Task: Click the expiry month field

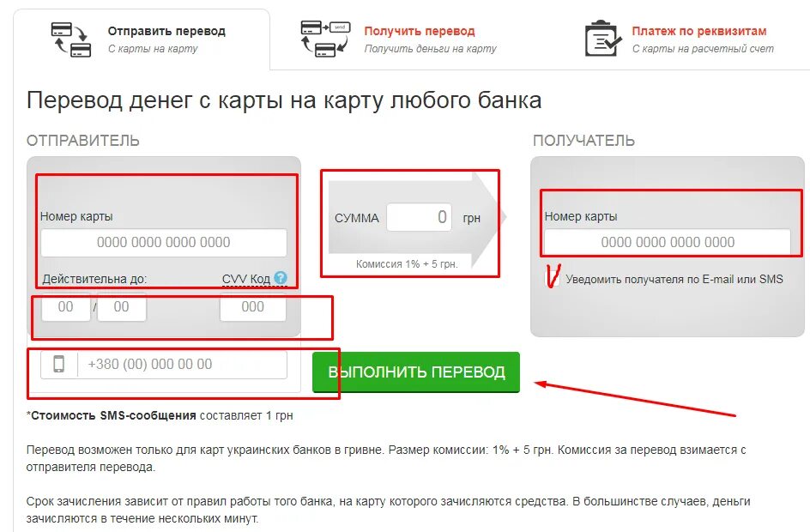Action: pos(65,307)
